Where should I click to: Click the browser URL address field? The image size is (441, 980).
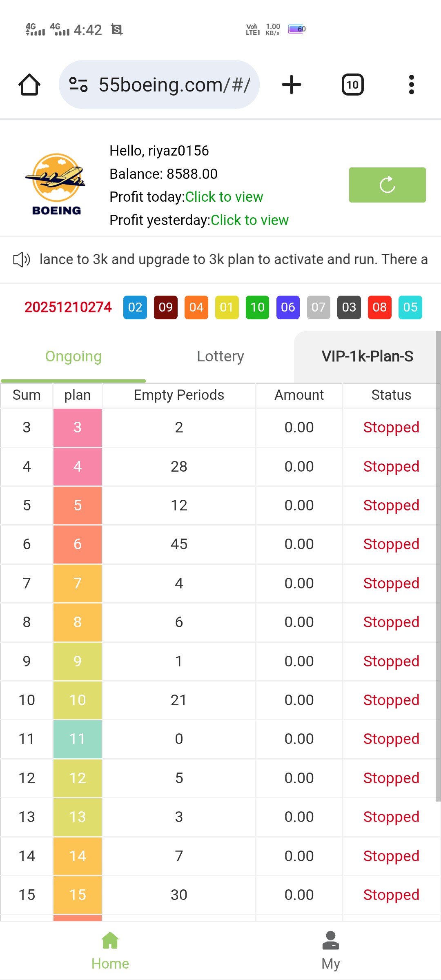point(174,85)
